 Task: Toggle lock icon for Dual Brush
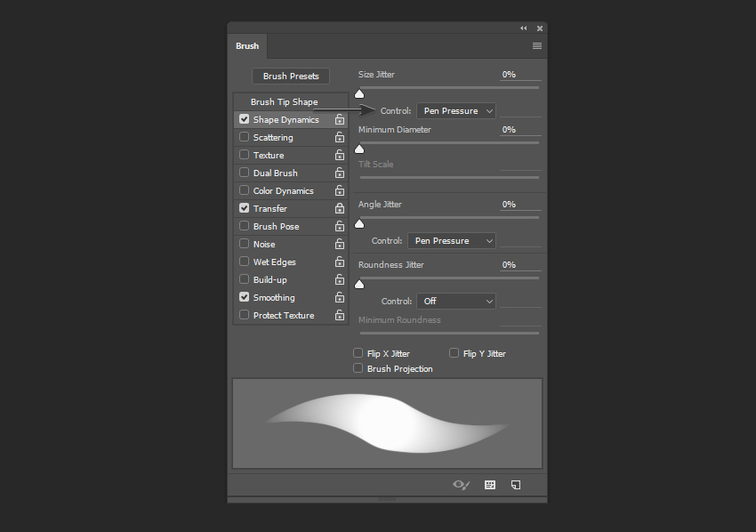[x=340, y=173]
